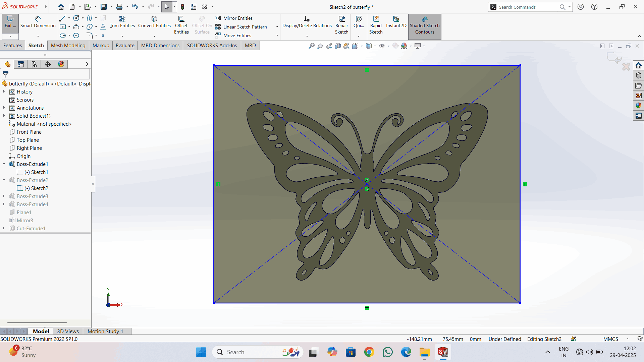Open the Linear Sketch Pattern dropdown arrow
Screen dimensions: 644x362
pos(277,27)
